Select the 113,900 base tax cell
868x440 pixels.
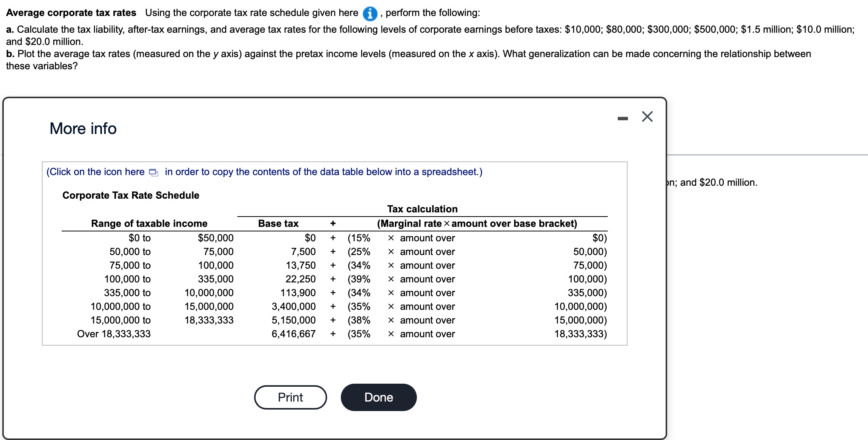[298, 293]
